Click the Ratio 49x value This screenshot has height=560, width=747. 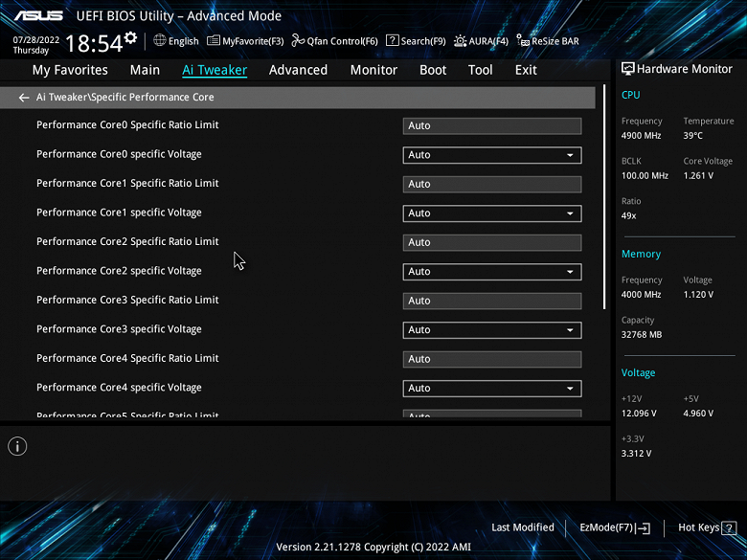coord(628,215)
